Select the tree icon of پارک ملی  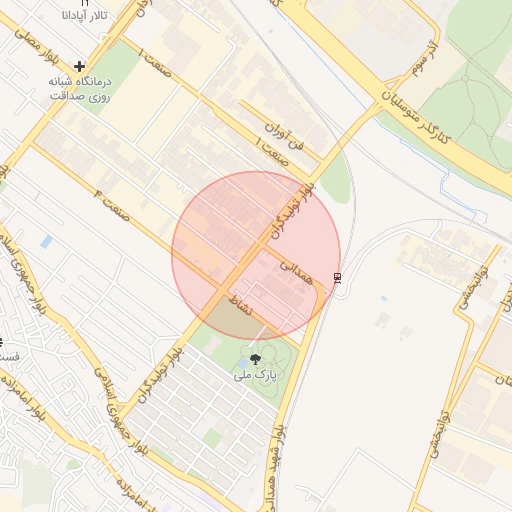[255, 360]
